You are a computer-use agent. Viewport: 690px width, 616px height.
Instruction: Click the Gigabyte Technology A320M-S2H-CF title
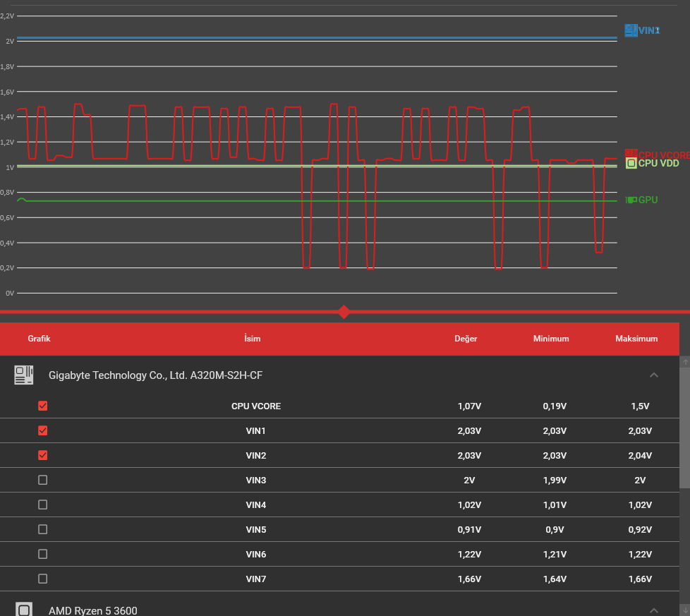[155, 375]
